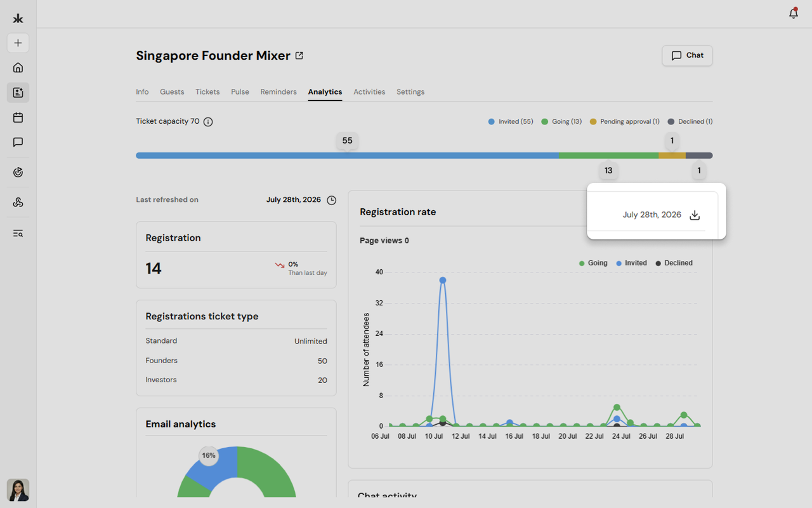Click the 55 badge above capacity bar
This screenshot has width=812, height=508.
[x=347, y=141]
